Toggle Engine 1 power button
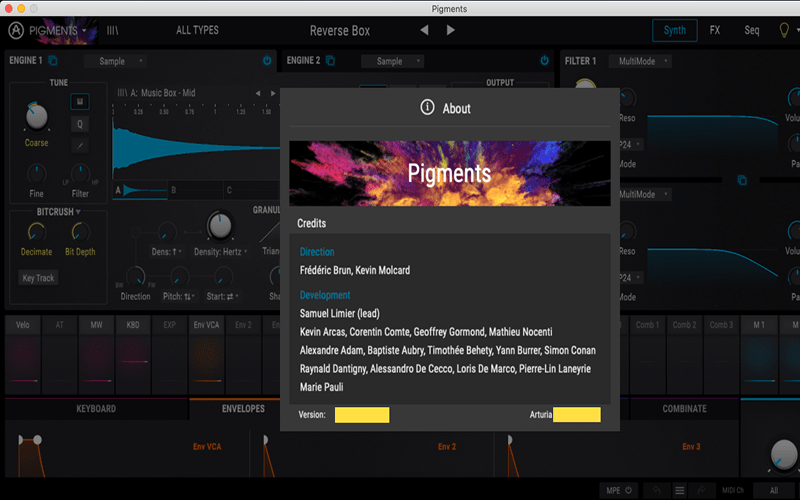800x500 pixels. click(267, 61)
